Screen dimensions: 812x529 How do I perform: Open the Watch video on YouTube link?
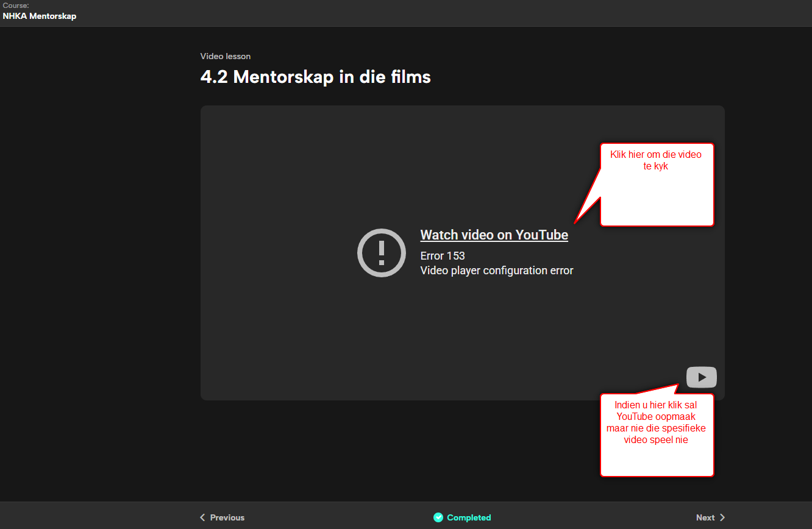[x=494, y=235]
